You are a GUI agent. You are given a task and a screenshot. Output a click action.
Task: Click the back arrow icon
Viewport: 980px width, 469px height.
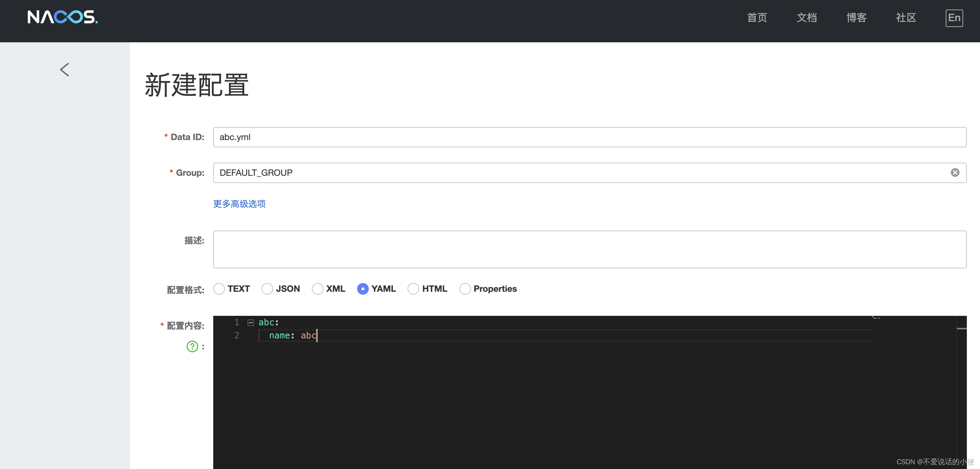click(x=65, y=70)
